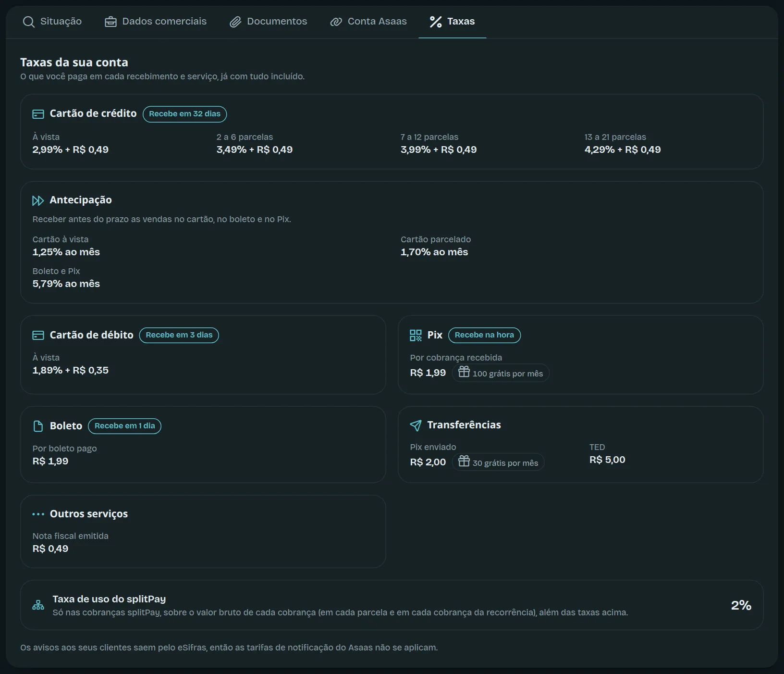Click the QR code icon beside Pix
The width and height of the screenshot is (784, 674).
click(416, 335)
